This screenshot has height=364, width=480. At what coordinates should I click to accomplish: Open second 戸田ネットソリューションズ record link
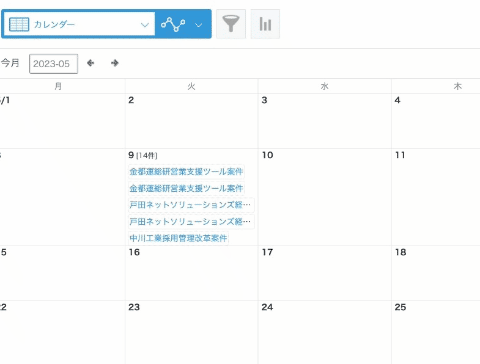click(191, 221)
